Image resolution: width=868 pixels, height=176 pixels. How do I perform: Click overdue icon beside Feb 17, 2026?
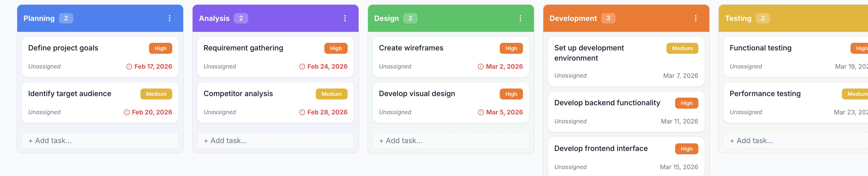[x=129, y=67]
